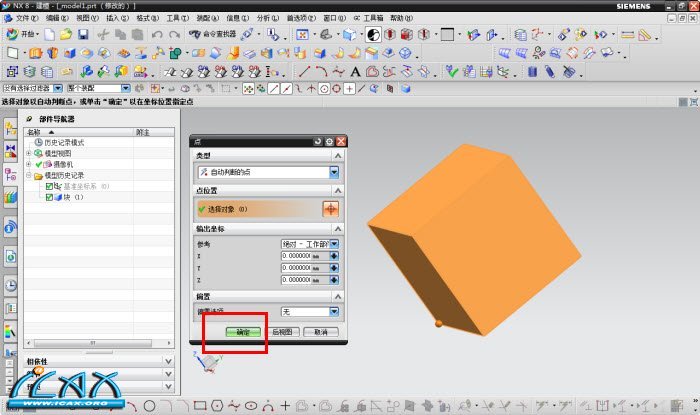Open the 帮助 menu
The height and width of the screenshot is (415, 700).
click(399, 18)
